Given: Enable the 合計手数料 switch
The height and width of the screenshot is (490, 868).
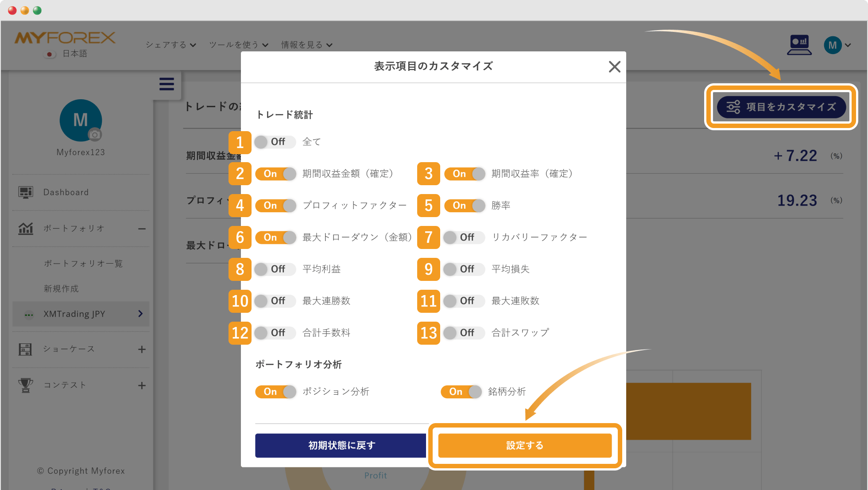Looking at the screenshot, I should tap(275, 333).
